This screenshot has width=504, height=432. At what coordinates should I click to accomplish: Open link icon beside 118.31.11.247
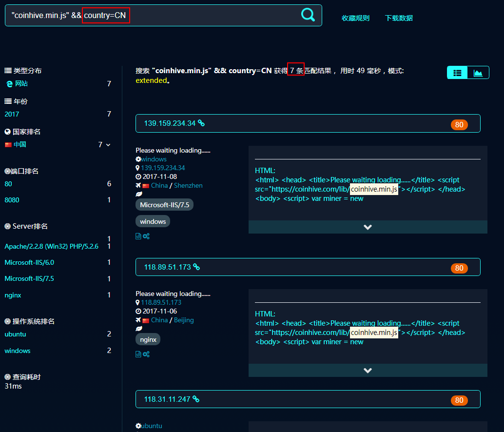pyautogui.click(x=196, y=399)
